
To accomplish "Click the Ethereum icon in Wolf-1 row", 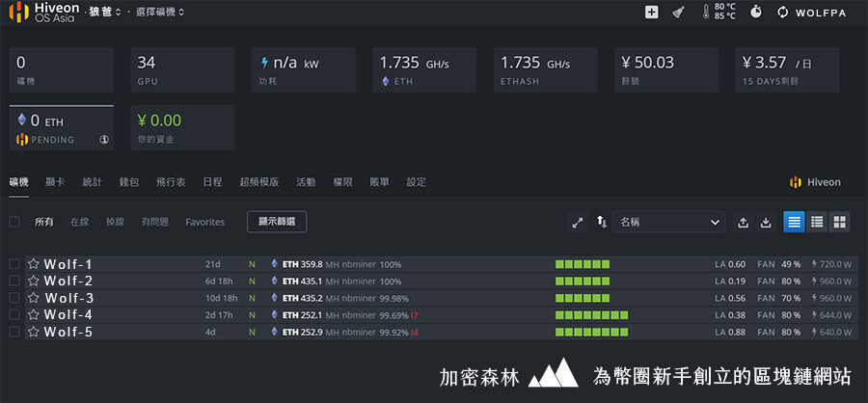I will pos(274,264).
